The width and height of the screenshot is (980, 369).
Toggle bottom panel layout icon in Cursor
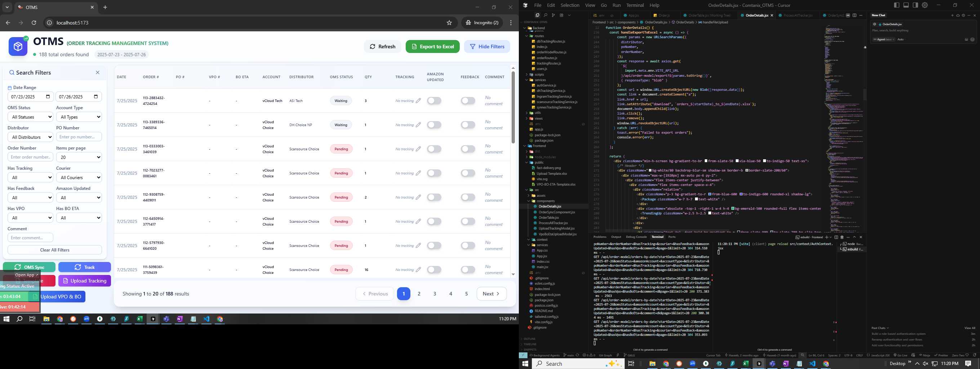pos(906,5)
